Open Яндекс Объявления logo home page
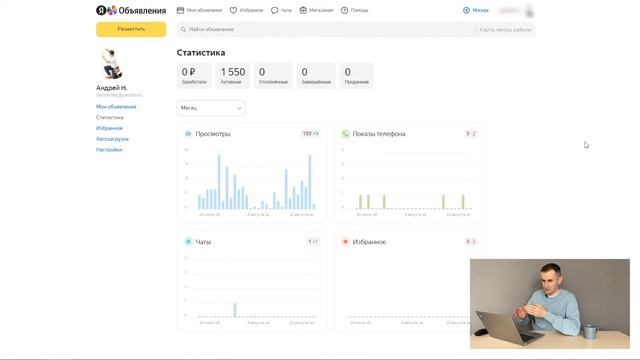 pos(131,10)
